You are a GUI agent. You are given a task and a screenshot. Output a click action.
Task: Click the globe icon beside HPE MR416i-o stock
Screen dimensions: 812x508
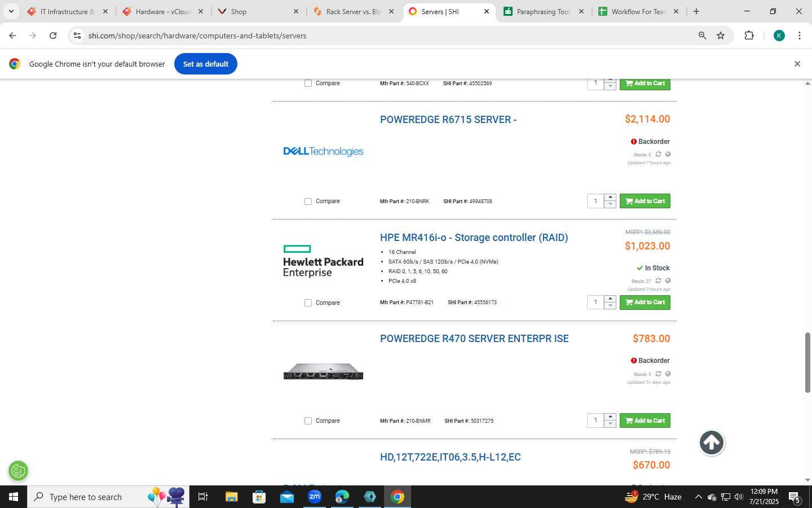click(668, 281)
